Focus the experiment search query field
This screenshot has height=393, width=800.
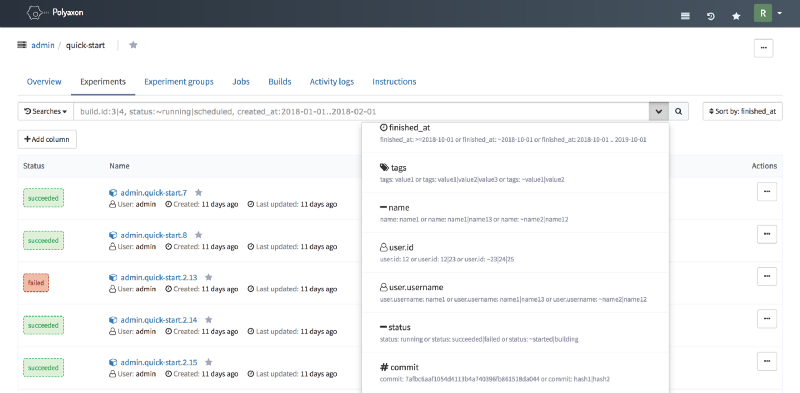[361, 111]
